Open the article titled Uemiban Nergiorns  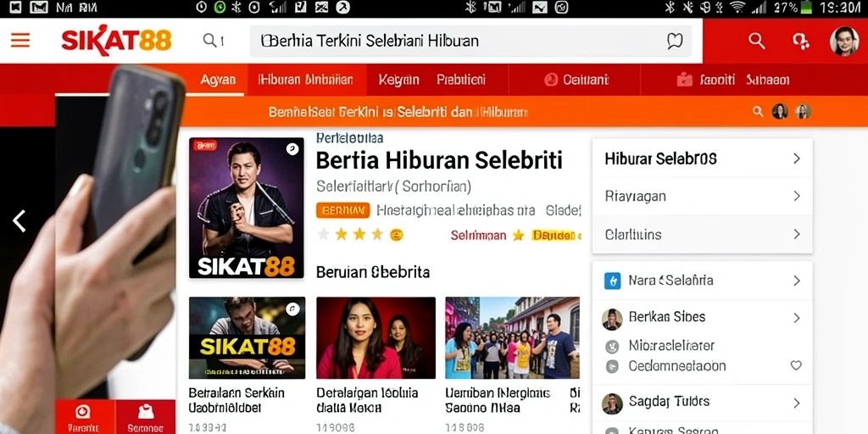[498, 400]
